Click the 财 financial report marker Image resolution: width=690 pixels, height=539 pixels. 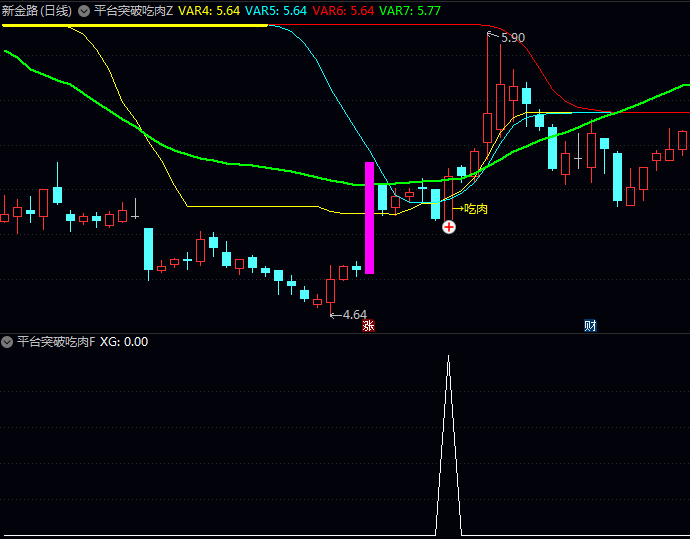[590, 326]
